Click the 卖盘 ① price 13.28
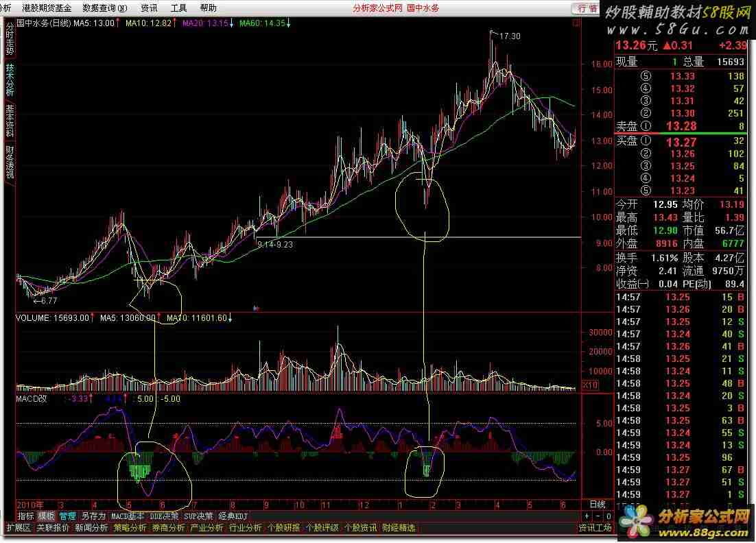 pos(681,126)
